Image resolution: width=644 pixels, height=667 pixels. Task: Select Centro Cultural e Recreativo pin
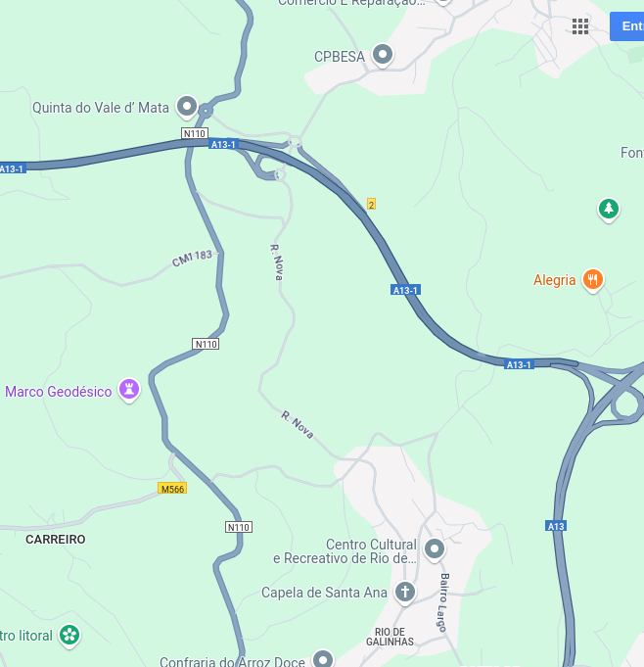(435, 550)
